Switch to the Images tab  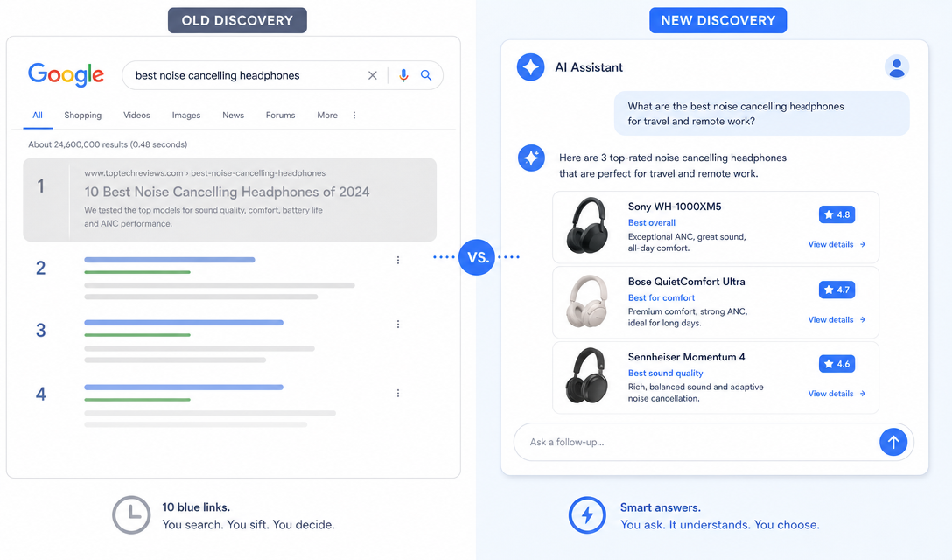point(186,115)
